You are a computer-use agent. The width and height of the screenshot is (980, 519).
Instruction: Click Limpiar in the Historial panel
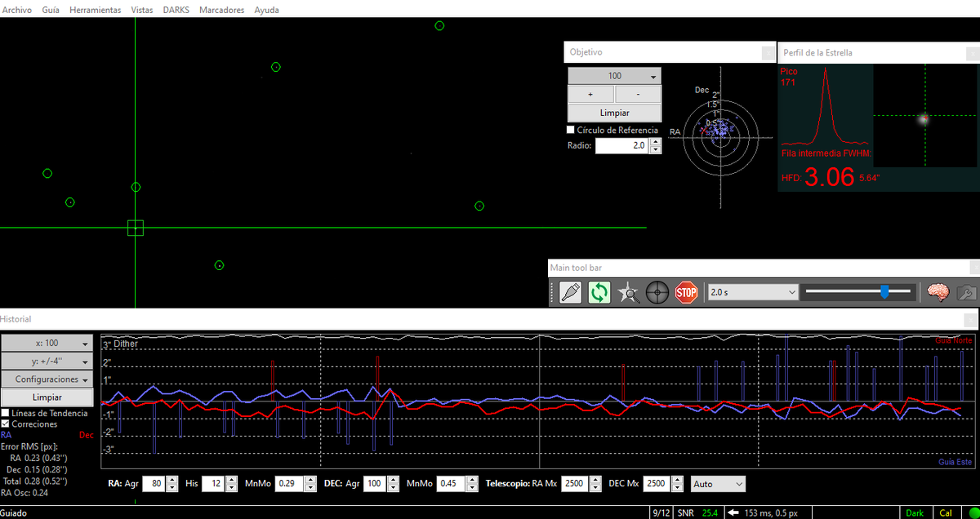tap(47, 397)
